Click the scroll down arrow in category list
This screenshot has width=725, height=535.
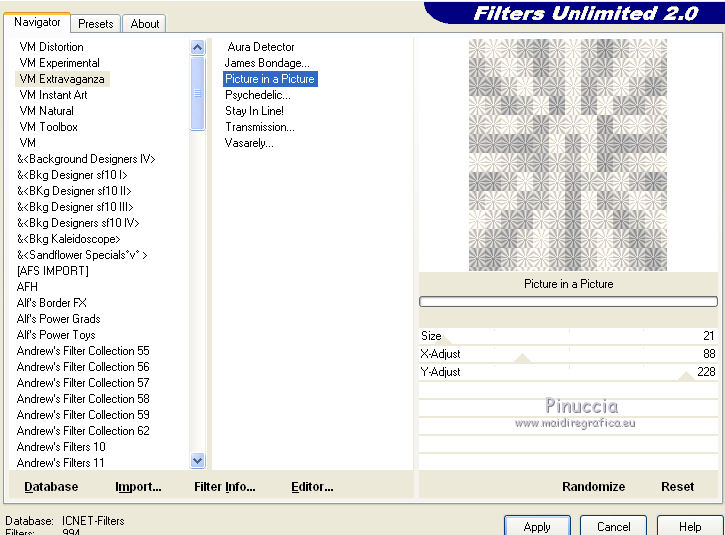click(x=197, y=461)
